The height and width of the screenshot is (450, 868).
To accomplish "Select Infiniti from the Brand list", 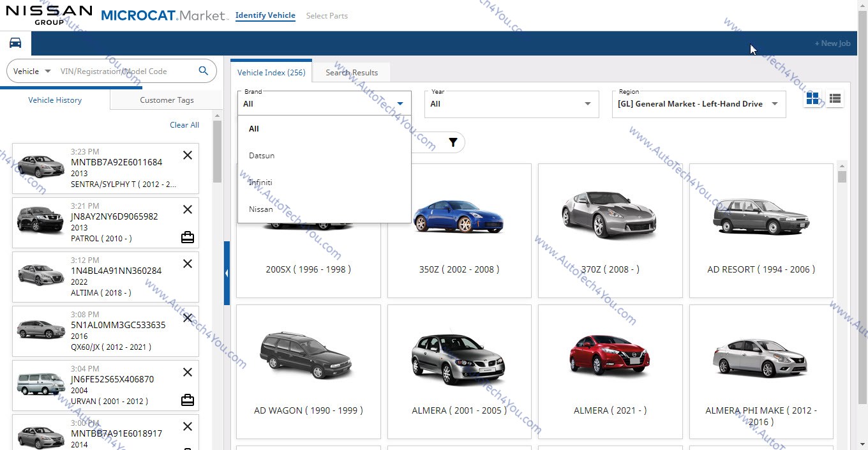I will 260,183.
